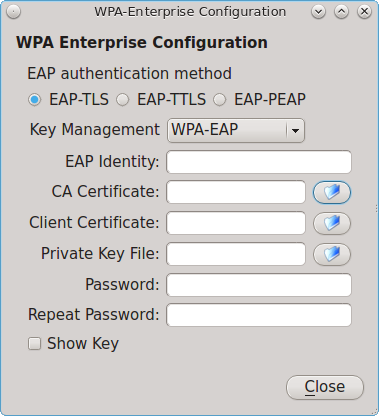
Task: Focus the Password field
Action: point(259,285)
